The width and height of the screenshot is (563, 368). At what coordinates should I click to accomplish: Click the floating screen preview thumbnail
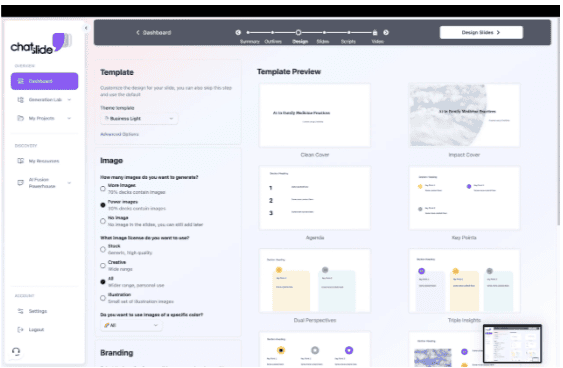coord(512,344)
